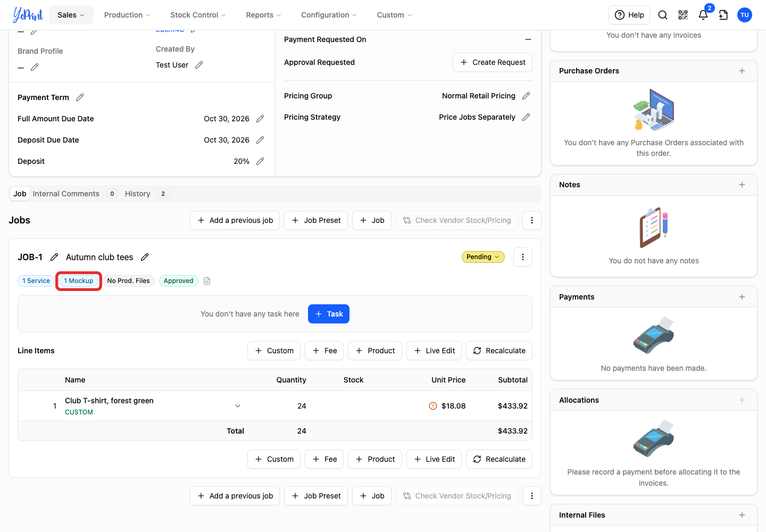Edit the Deposit Due Date pencil
Screen dimensions: 766x532
click(260, 140)
